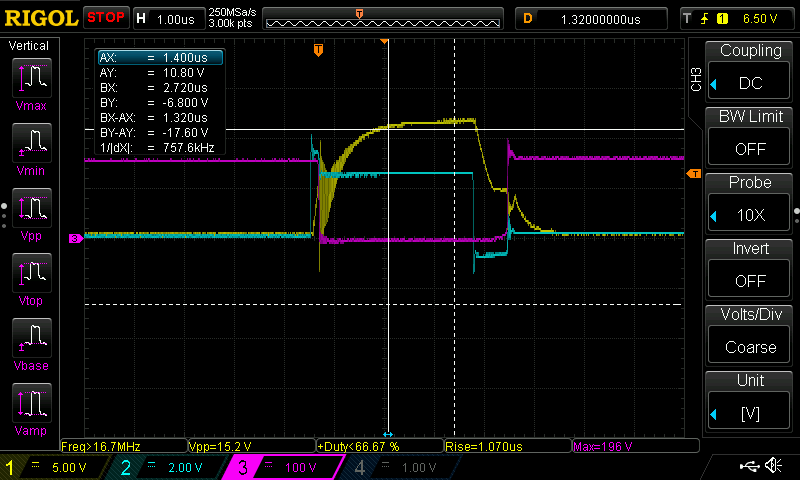Select the Vbase measurement icon

32,338
